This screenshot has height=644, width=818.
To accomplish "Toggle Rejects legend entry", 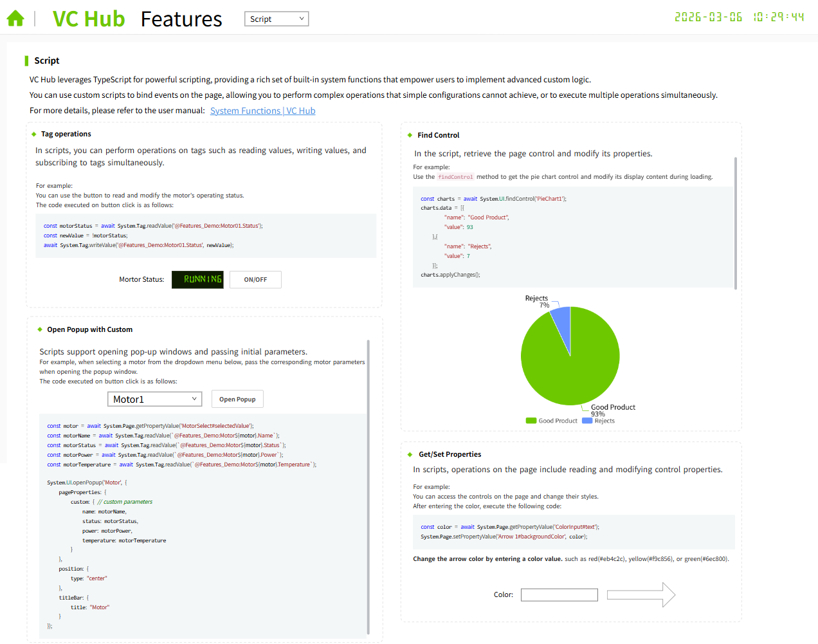I will point(598,421).
